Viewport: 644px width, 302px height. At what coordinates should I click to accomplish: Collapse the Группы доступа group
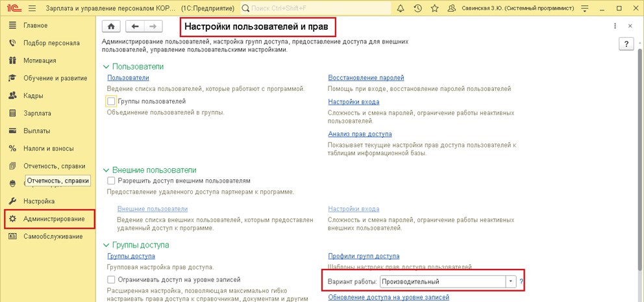(x=106, y=245)
